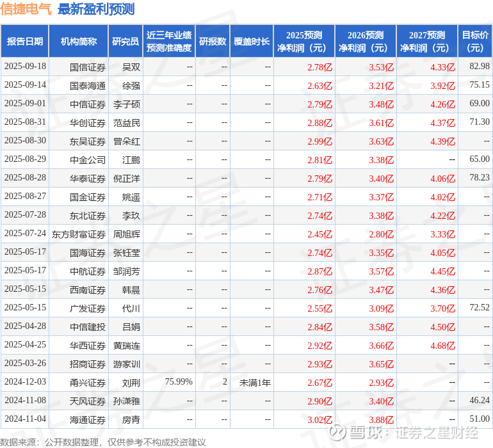Viewport: 493px width, 448px height.
Task: Click 2027 profit value 4.68亿
Action: (x=442, y=346)
